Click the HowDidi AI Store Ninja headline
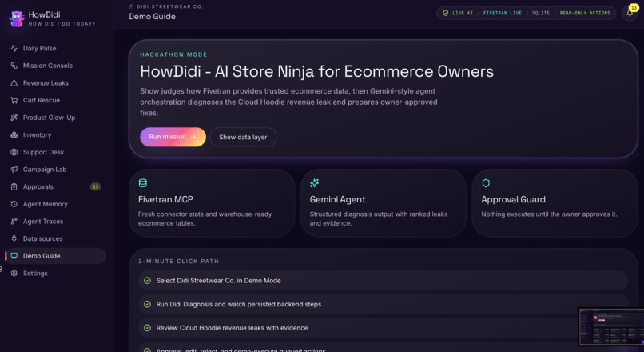 point(316,71)
